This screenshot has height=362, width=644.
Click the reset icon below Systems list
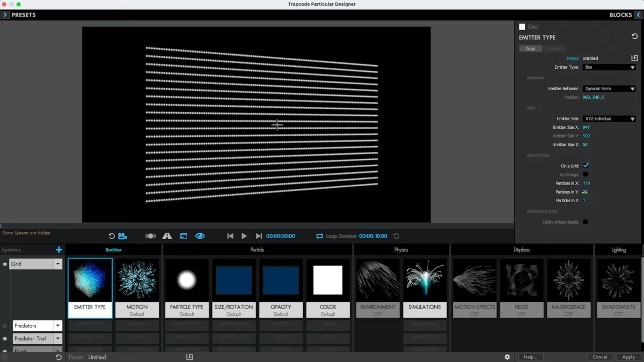[58, 357]
